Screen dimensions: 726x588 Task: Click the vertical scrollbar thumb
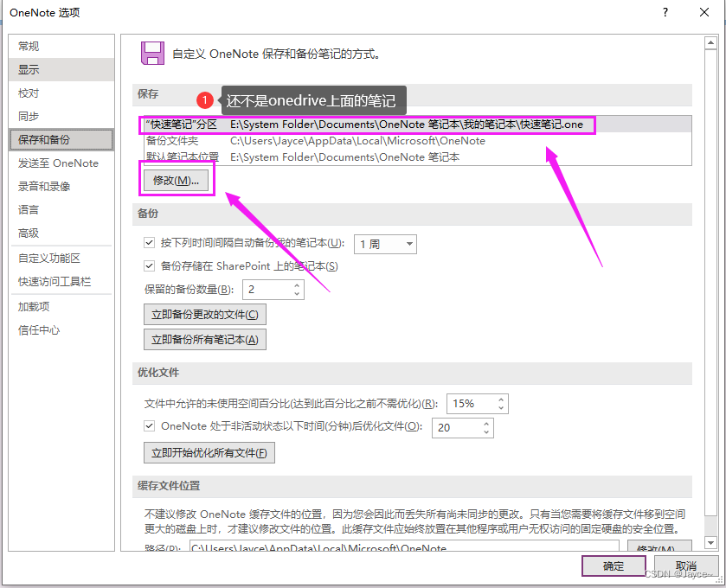(x=710, y=283)
